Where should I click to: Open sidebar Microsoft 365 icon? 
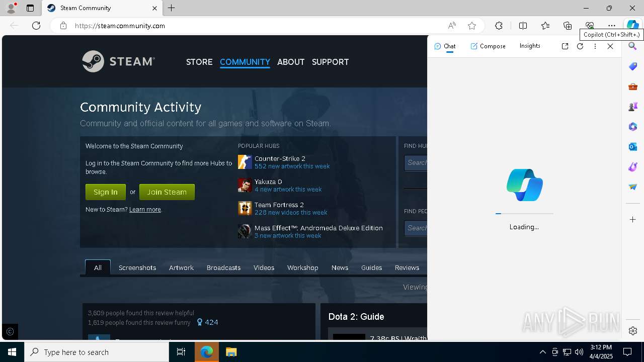click(633, 127)
